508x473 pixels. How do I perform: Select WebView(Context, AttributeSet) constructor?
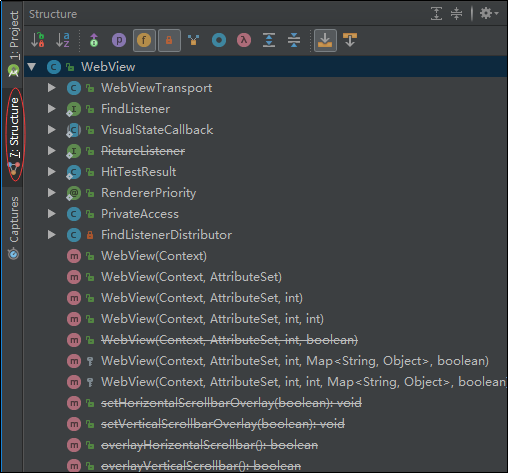click(x=191, y=277)
